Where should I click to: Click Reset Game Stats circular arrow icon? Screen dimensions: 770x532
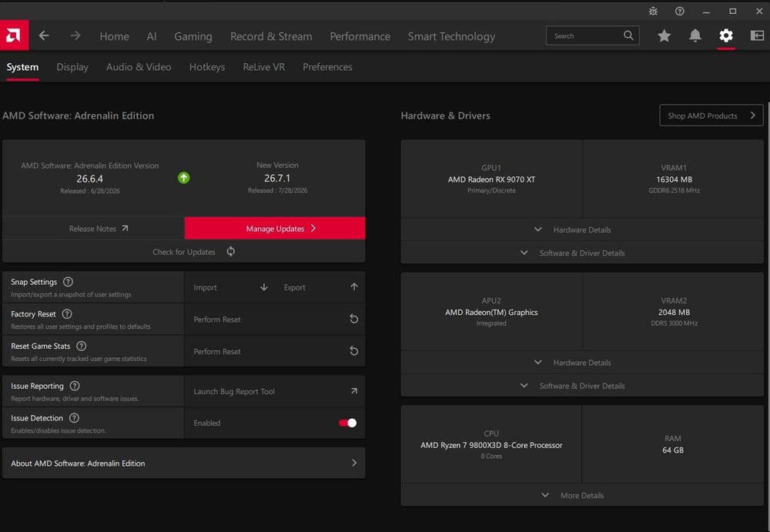click(353, 351)
